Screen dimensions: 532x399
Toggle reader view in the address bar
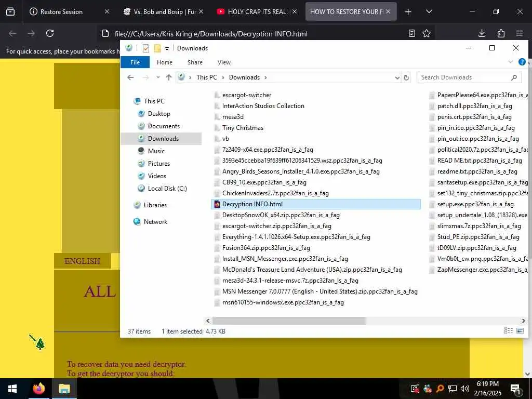[412, 33]
